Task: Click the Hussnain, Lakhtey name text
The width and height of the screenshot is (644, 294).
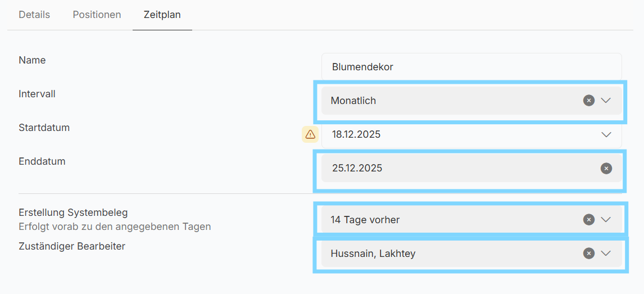Action: tap(373, 254)
